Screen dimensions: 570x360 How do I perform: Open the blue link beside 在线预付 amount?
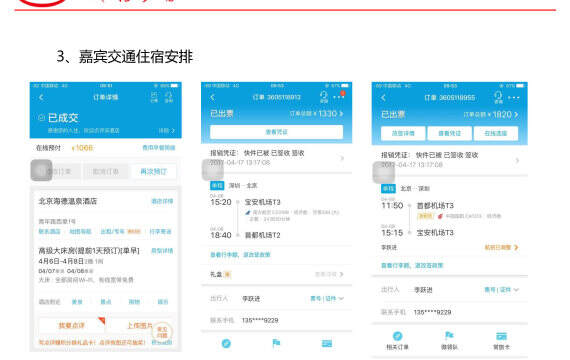click(x=158, y=148)
